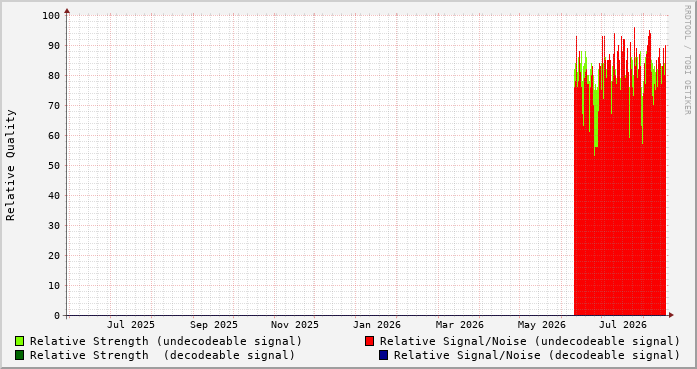Click the light green undecodeable strength swatch

tap(20, 341)
